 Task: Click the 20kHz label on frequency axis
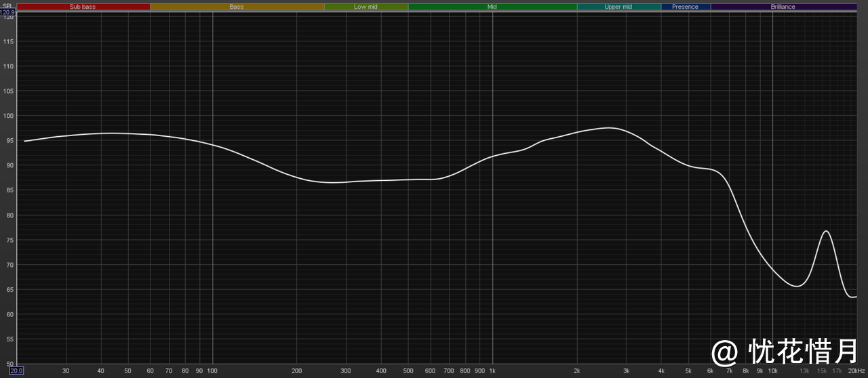(857, 371)
